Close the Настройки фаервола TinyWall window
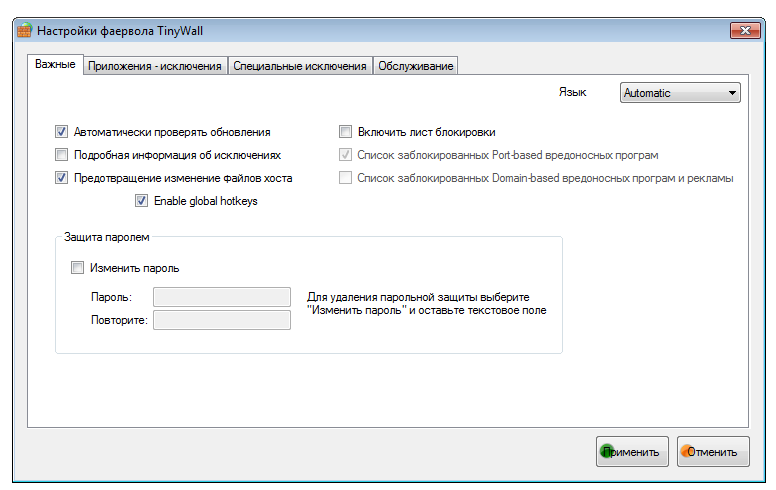This screenshot has width=776, height=490. click(x=745, y=31)
